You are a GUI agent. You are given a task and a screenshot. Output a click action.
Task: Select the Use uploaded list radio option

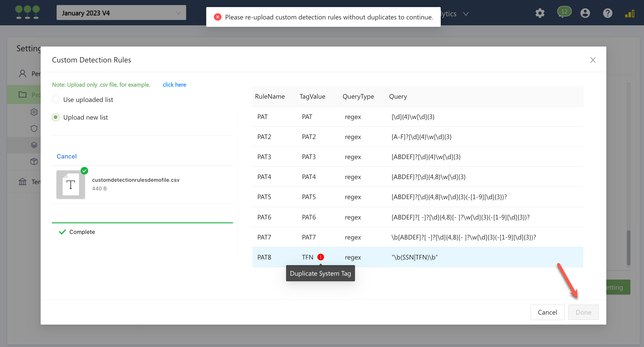[56, 100]
